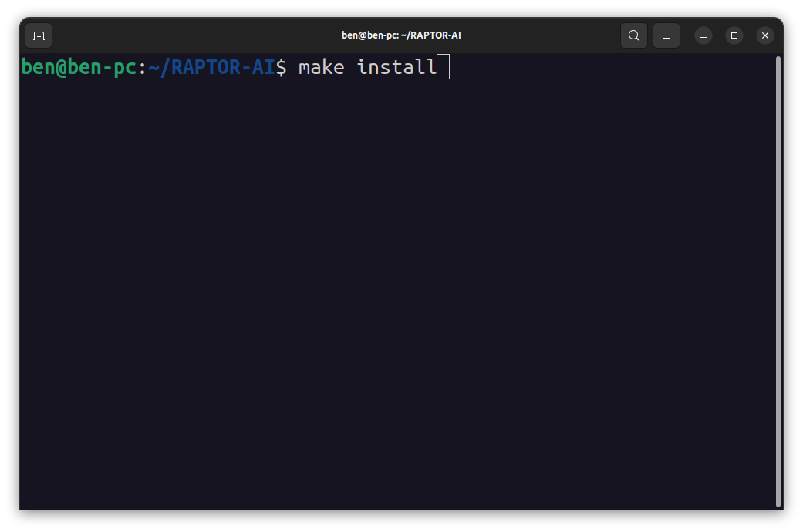Click the search icon in header
The width and height of the screenshot is (803, 532).
[633, 35]
